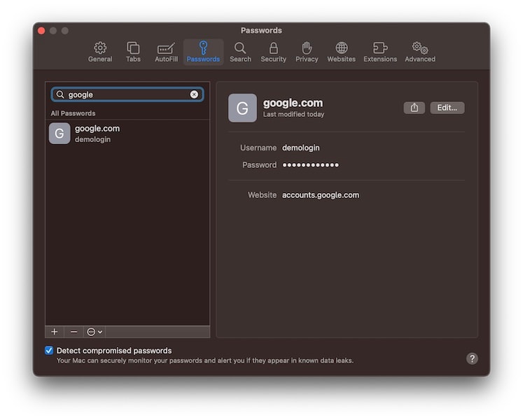
Task: Select the Passwords key tab
Action: pos(203,52)
